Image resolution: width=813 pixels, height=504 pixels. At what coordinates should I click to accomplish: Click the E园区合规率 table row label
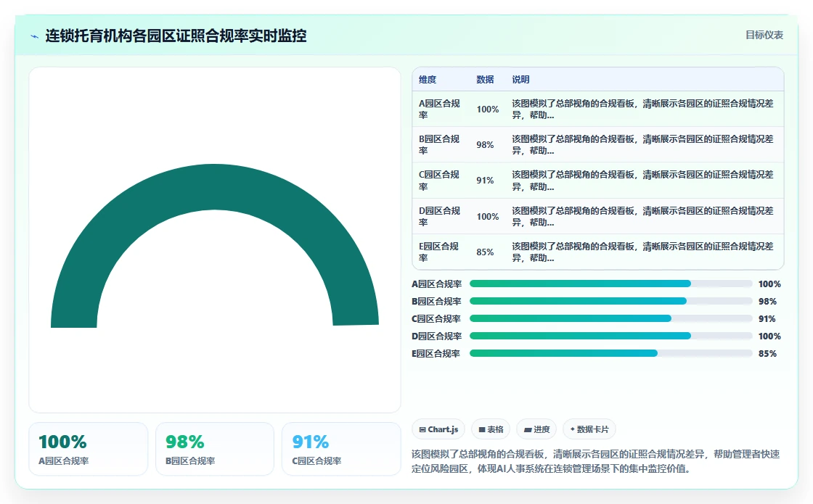pos(439,252)
